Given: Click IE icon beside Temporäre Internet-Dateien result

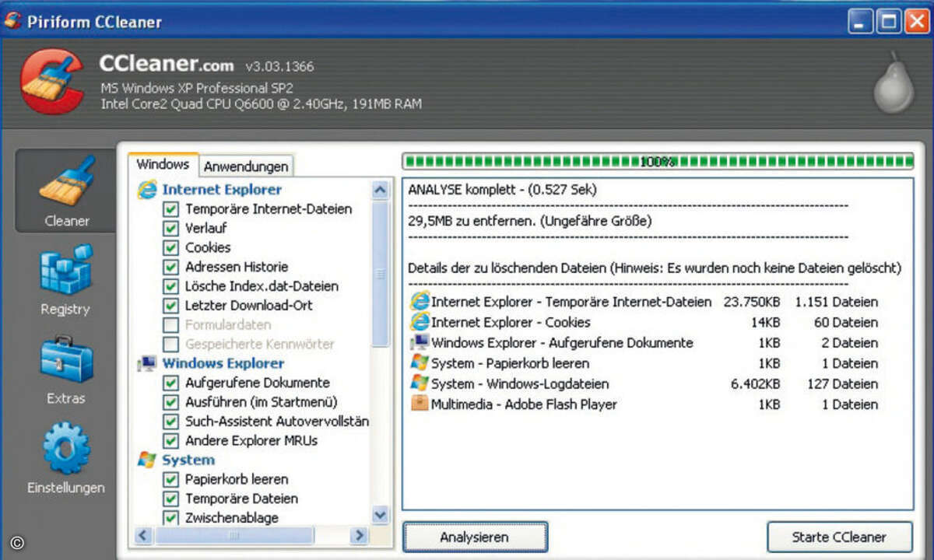Looking at the screenshot, I should pyautogui.click(x=420, y=301).
